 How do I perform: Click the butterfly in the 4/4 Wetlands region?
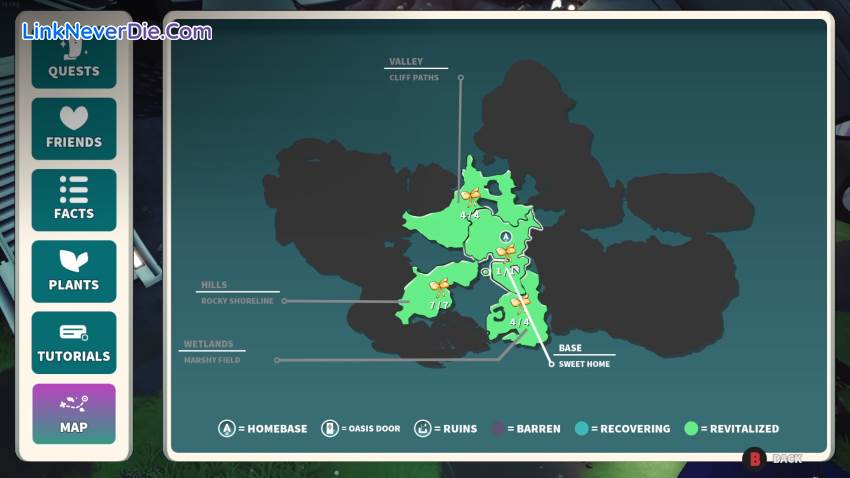(520, 304)
